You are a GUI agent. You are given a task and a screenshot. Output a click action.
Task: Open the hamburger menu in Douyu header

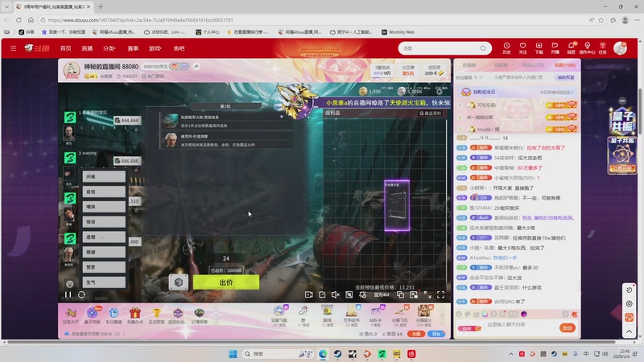click(x=14, y=48)
